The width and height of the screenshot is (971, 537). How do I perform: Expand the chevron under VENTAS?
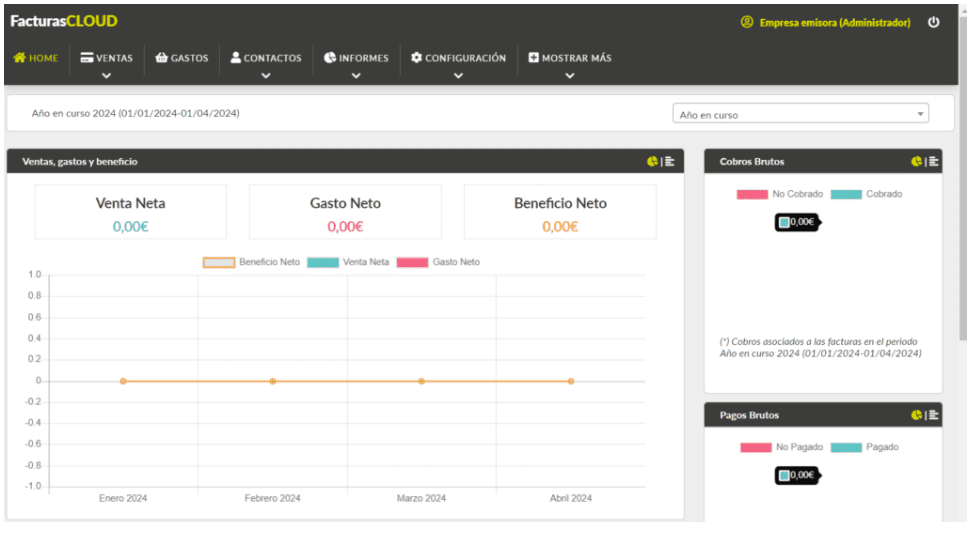point(107,76)
